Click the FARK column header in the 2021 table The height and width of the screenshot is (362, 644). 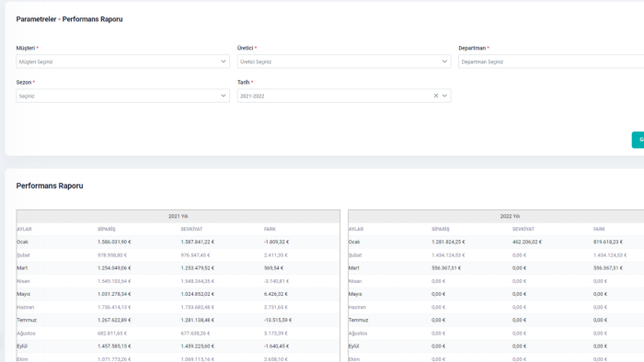[270, 229]
